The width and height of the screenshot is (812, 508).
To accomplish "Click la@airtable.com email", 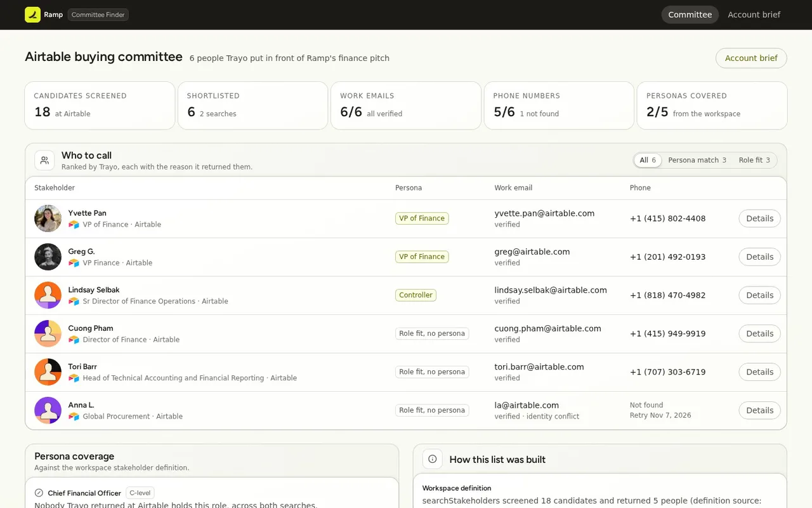I will point(527,405).
